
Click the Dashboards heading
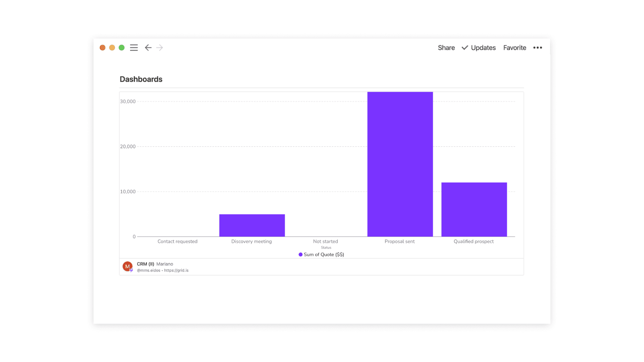(141, 79)
